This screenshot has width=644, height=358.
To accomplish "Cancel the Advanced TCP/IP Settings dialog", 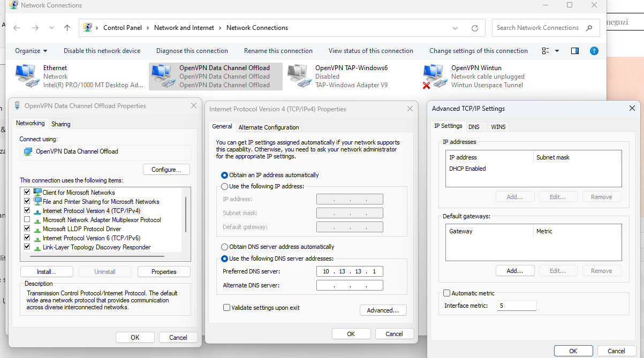I will [x=616, y=351].
